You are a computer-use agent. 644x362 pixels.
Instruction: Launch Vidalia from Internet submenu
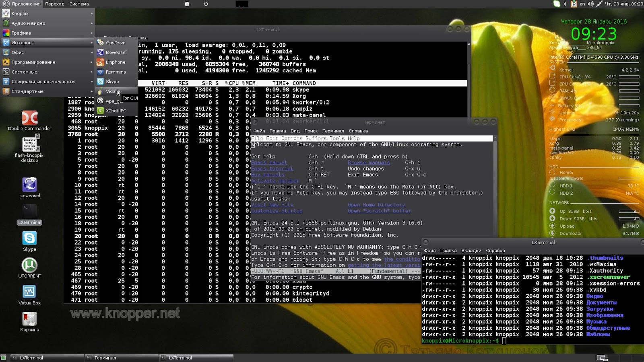pos(116,91)
